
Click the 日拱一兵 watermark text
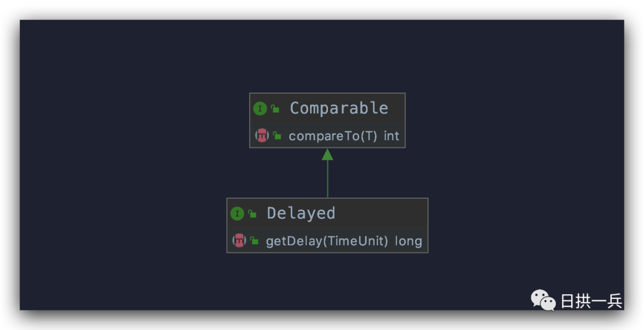[591, 301]
